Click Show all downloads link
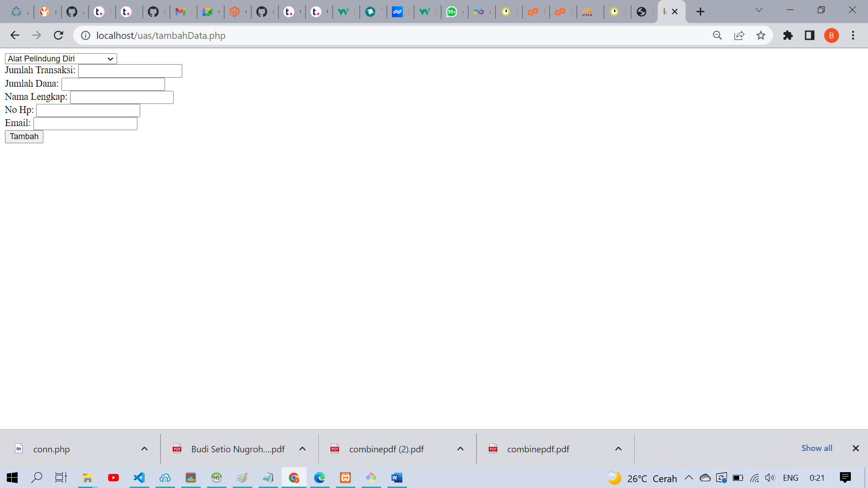 click(816, 448)
